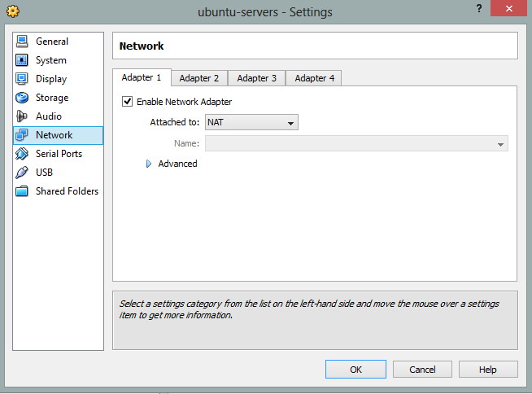Close the Settings dialog window

508,8
